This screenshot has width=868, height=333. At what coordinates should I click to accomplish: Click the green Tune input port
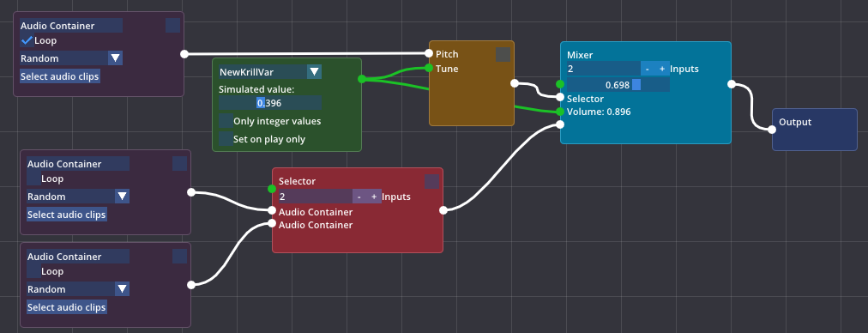[429, 68]
